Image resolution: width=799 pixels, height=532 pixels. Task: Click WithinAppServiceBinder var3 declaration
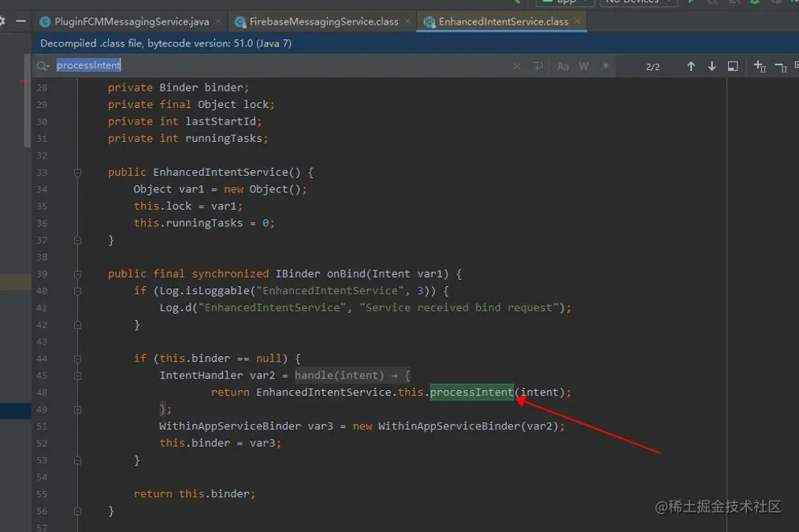coord(362,426)
